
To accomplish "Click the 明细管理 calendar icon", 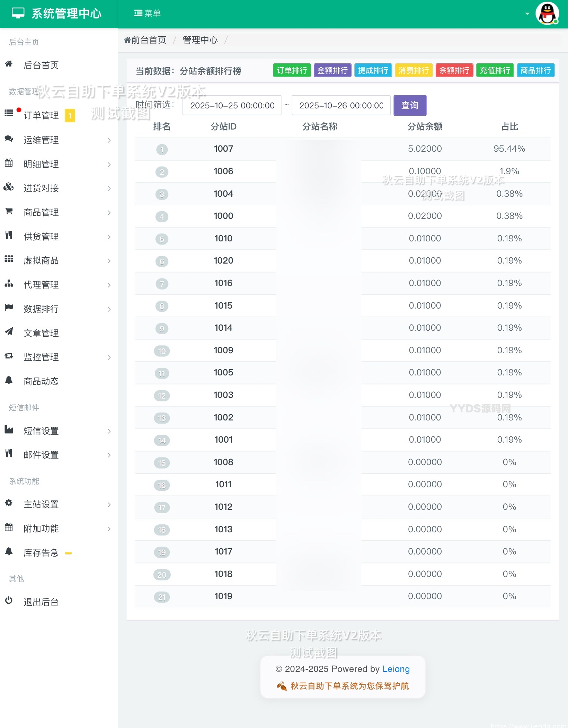I will tap(9, 164).
